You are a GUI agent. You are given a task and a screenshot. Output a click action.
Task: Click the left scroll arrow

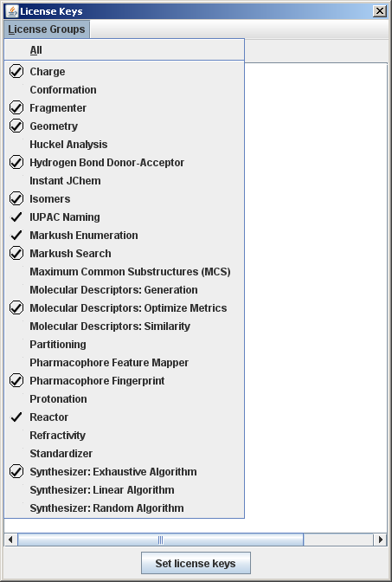click(x=10, y=540)
